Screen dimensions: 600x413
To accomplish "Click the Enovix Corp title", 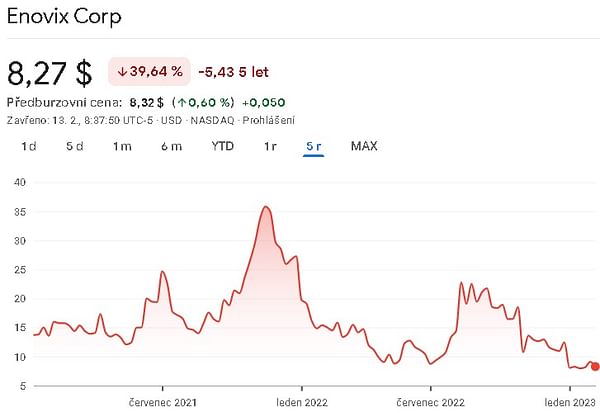I will [x=64, y=17].
